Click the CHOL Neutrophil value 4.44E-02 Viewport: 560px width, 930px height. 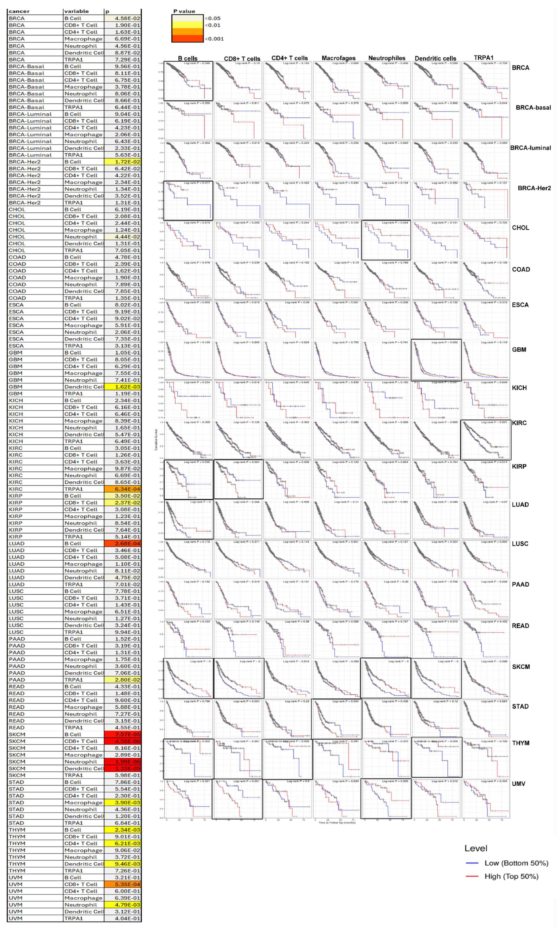[x=123, y=236]
